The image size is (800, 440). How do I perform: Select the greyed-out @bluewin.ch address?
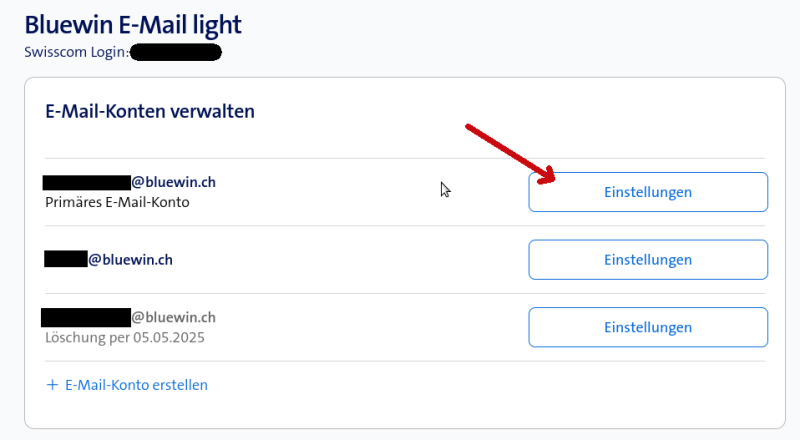tap(174, 318)
